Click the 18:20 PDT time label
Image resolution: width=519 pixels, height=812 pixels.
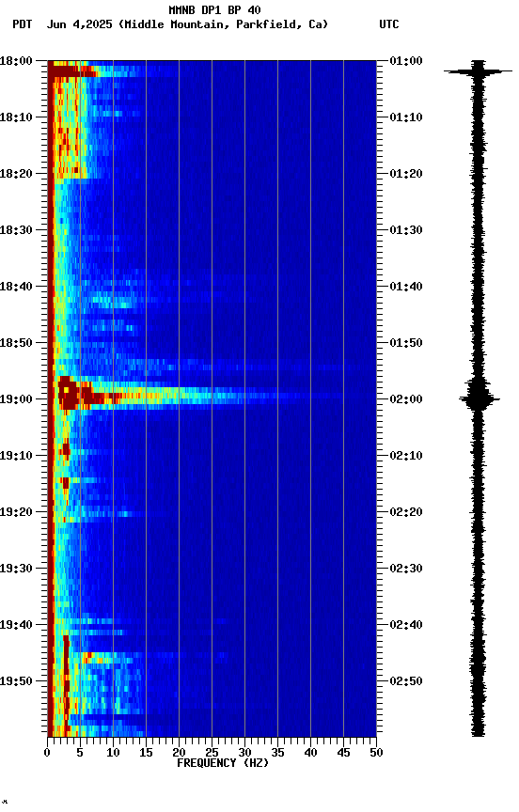click(16, 174)
